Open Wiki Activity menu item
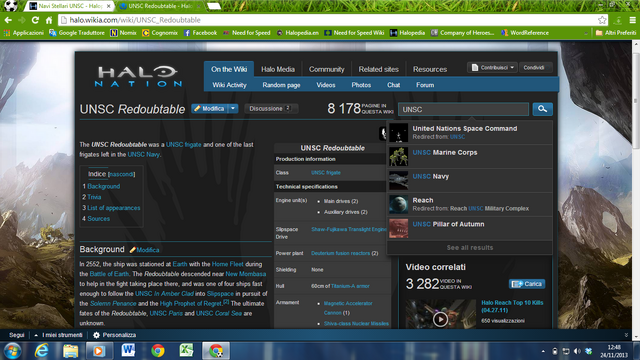640x360 pixels. (x=229, y=85)
